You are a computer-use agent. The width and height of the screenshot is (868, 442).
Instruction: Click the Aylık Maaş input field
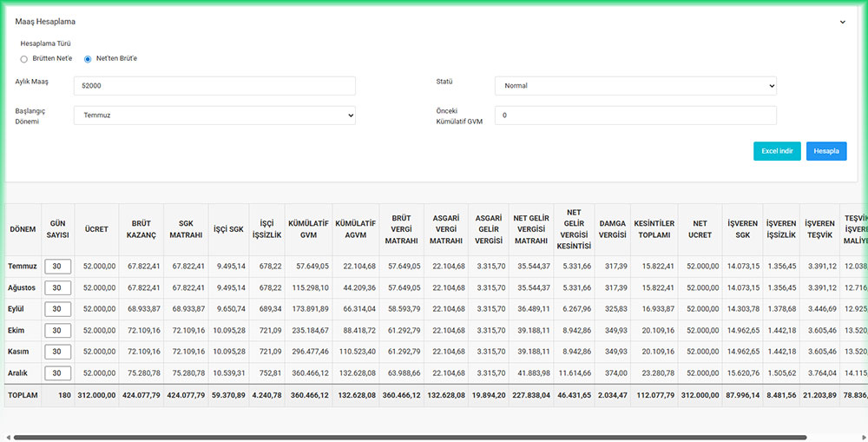[214, 86]
